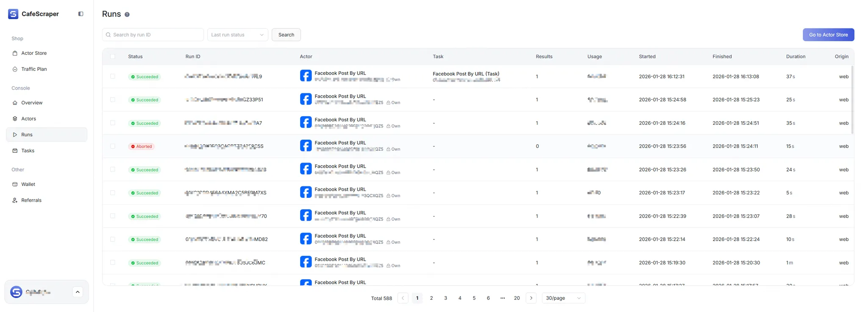Go to page 4
The width and height of the screenshot is (868, 312).
pyautogui.click(x=460, y=298)
